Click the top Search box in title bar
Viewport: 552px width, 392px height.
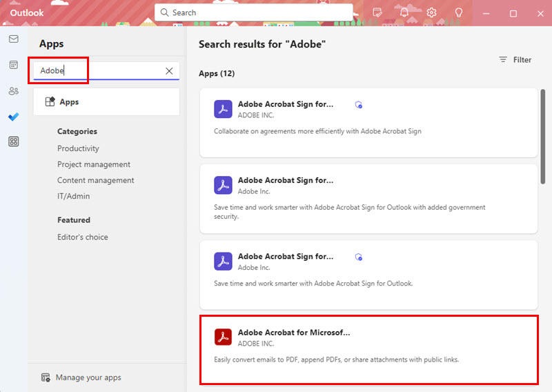click(x=253, y=12)
